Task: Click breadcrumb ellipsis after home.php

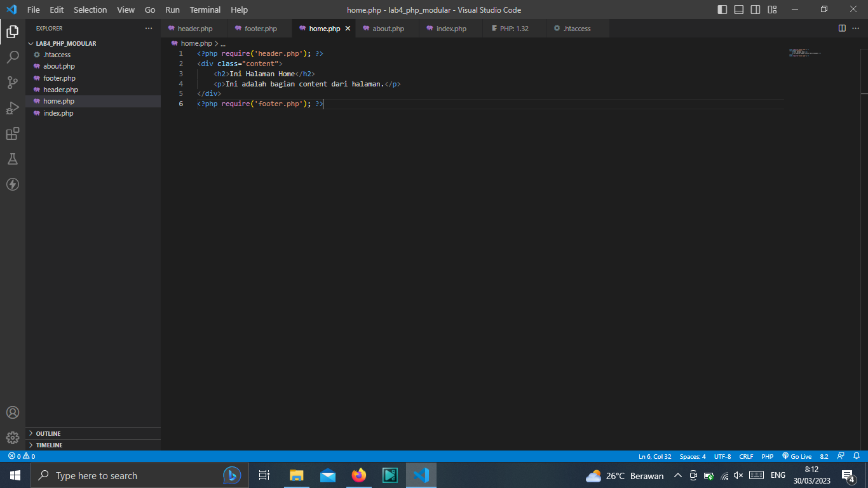Action: pos(223,43)
